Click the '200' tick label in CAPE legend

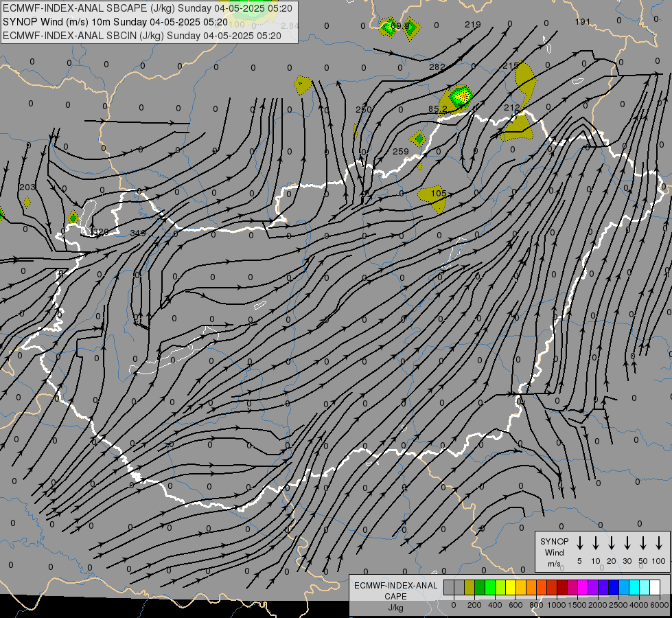click(474, 605)
